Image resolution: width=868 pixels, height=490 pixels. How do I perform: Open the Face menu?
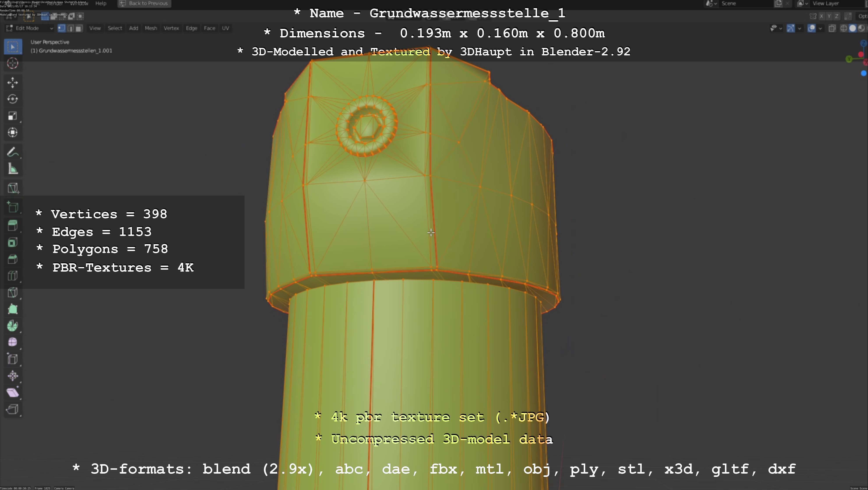point(209,28)
